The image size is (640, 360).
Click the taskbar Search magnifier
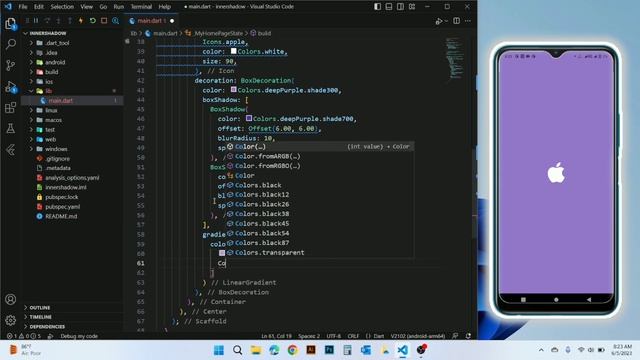pos(237,350)
